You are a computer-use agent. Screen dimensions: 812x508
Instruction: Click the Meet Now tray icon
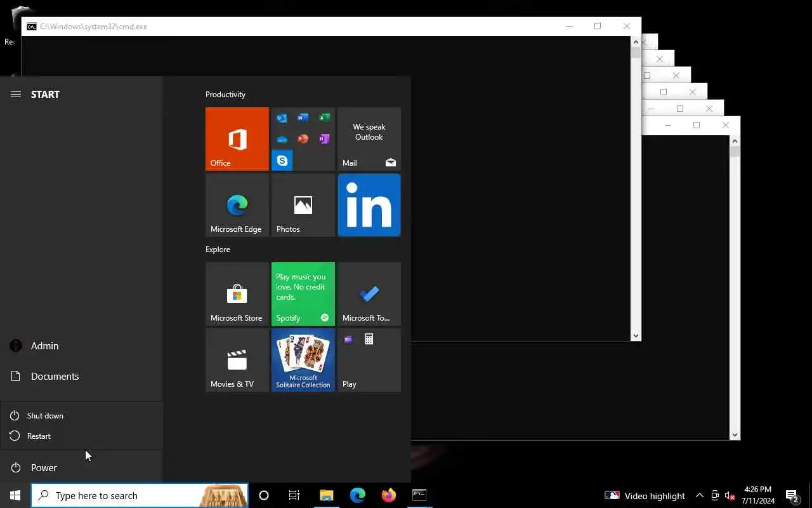click(x=715, y=496)
